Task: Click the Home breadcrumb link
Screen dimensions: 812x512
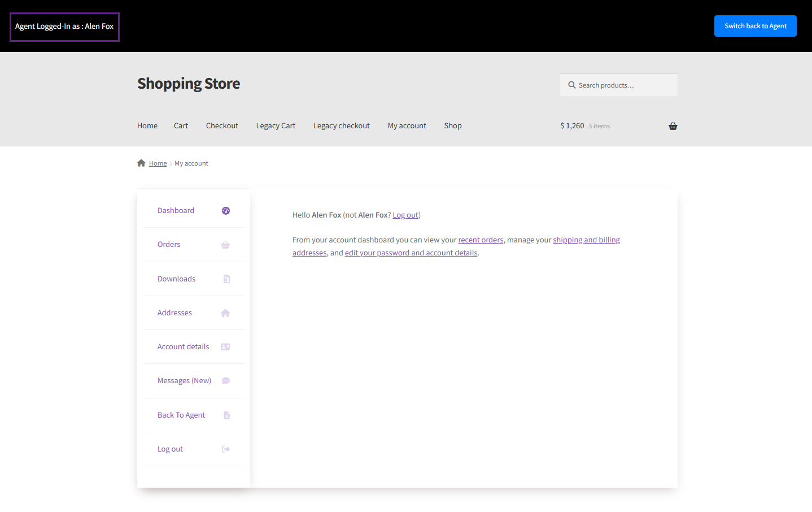Action: [x=158, y=163]
